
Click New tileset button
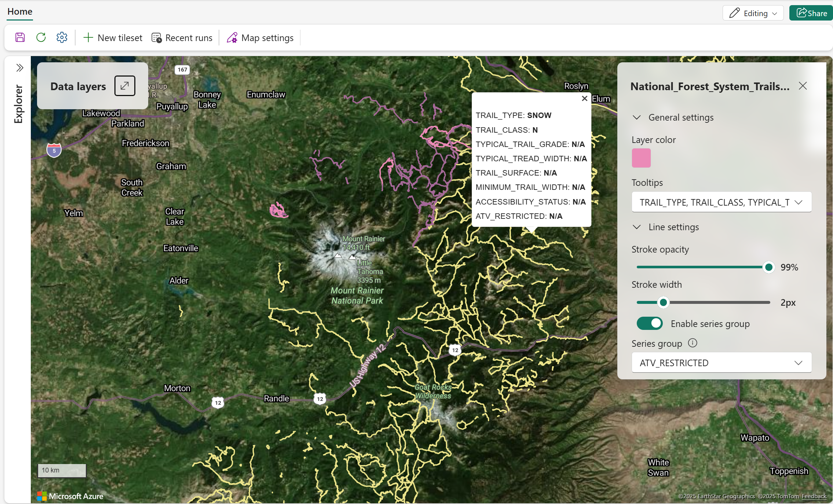(x=113, y=38)
